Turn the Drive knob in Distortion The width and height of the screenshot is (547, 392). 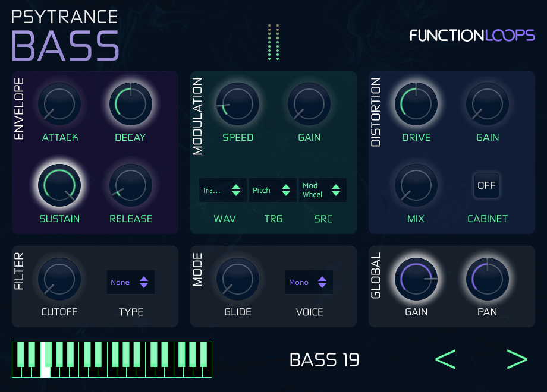pyautogui.click(x=416, y=104)
